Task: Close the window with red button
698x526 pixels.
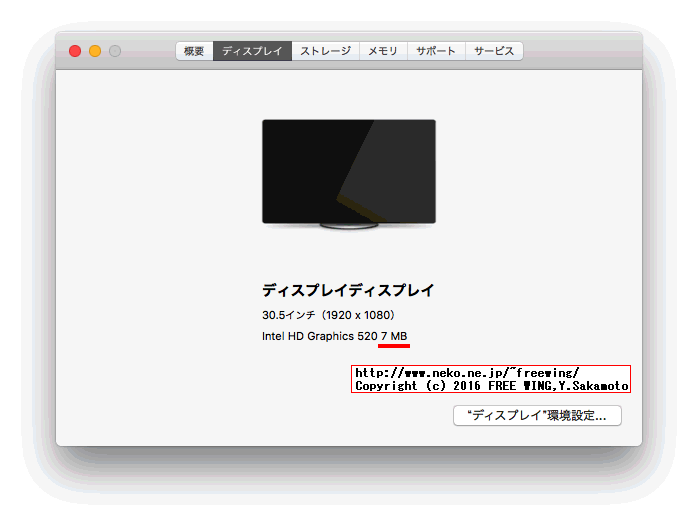Action: click(75, 51)
